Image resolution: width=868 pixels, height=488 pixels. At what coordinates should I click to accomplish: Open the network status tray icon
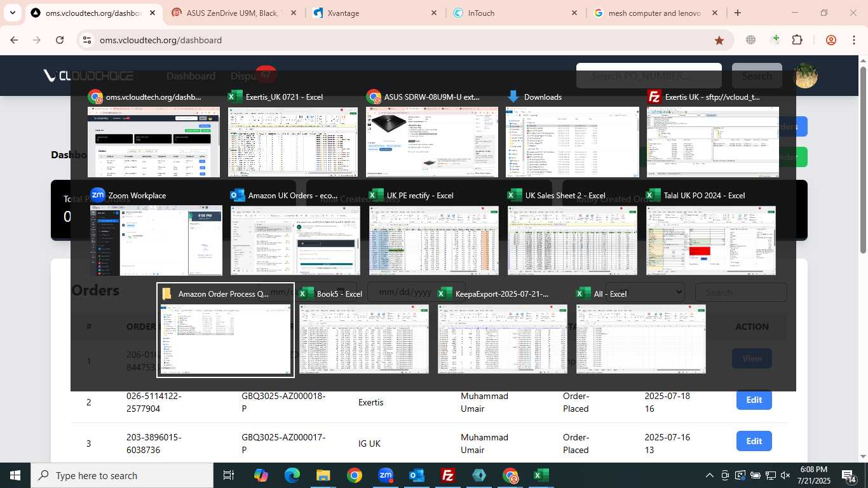pos(770,475)
